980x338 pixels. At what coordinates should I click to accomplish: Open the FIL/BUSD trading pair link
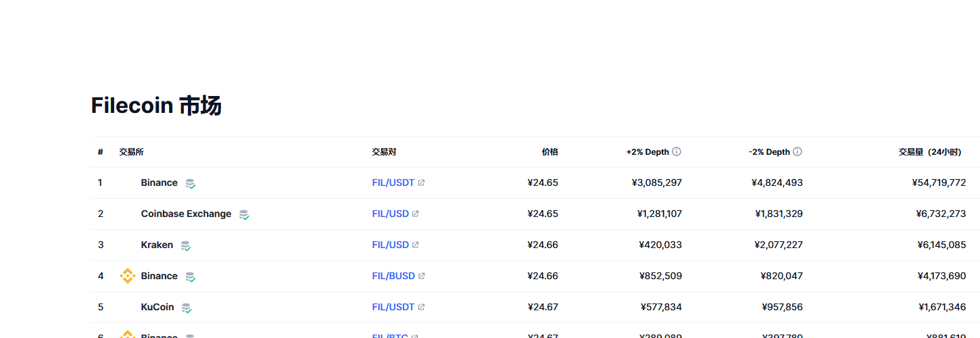393,276
